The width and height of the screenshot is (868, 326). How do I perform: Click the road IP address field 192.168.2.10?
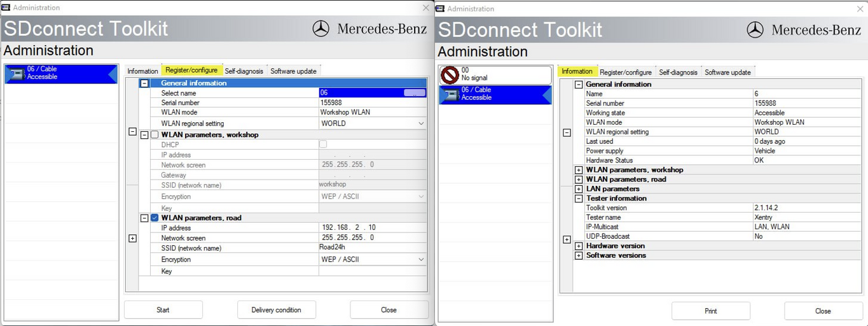(373, 228)
